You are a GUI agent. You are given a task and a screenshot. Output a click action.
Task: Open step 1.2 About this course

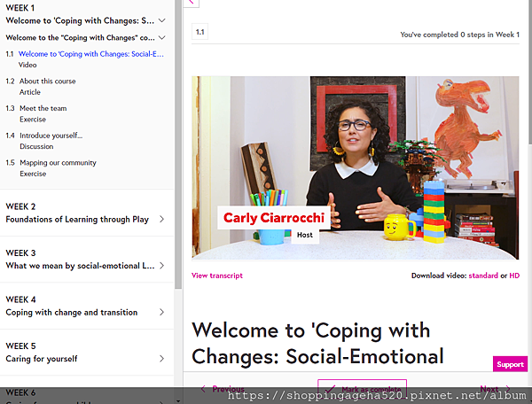(x=48, y=81)
